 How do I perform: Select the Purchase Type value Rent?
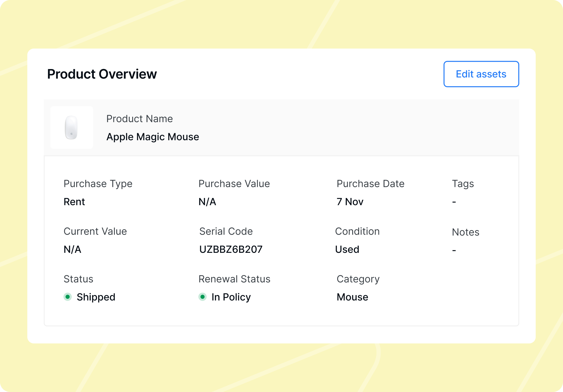74,202
